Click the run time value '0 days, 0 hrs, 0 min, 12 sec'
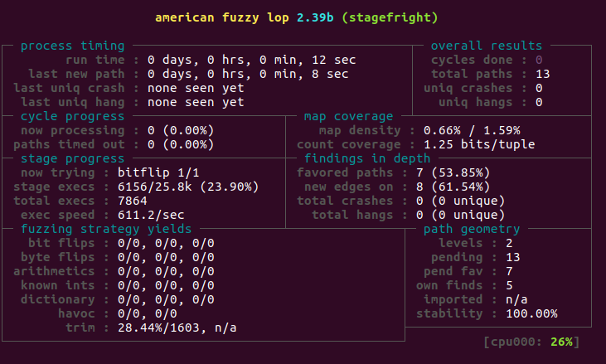 [251, 60]
